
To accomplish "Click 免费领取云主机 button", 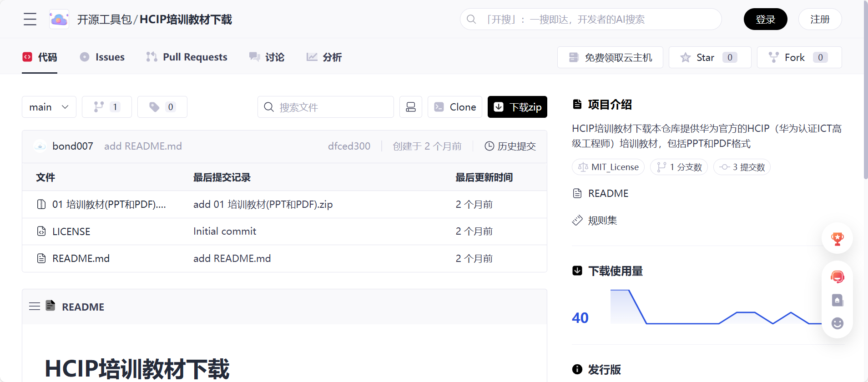I will pyautogui.click(x=610, y=57).
